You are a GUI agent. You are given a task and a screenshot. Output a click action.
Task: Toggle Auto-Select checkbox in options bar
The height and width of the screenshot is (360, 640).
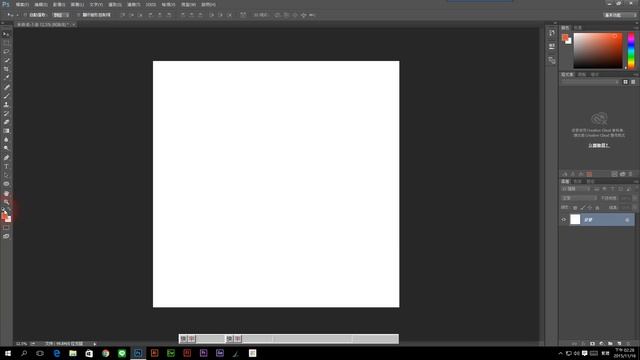pyautogui.click(x=25, y=15)
